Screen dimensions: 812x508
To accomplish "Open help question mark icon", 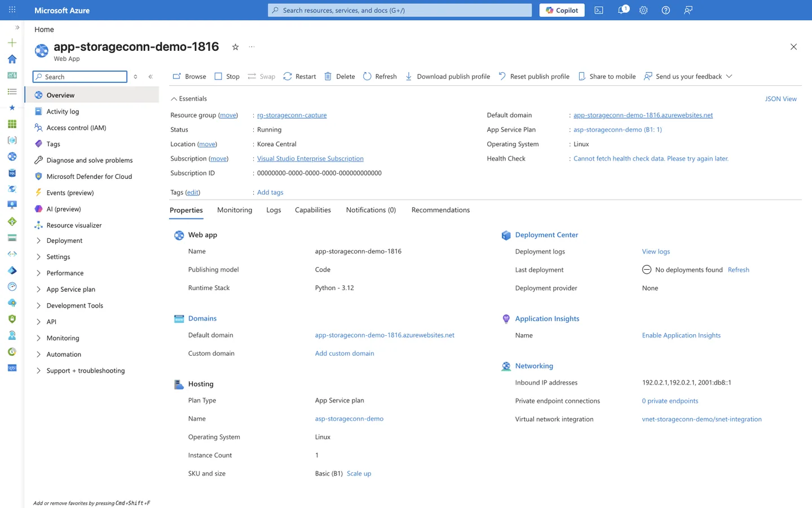I will 666,10.
